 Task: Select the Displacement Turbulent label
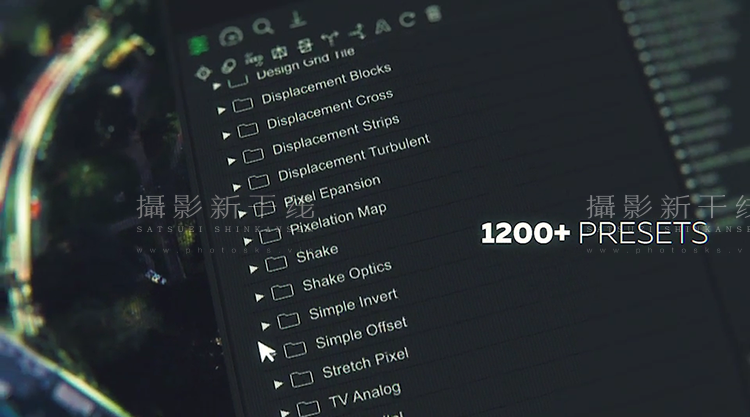pyautogui.click(x=354, y=157)
